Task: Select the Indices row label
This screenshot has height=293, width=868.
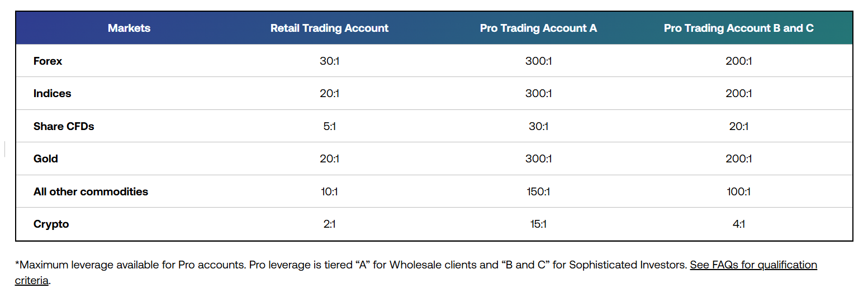Action: (x=52, y=93)
